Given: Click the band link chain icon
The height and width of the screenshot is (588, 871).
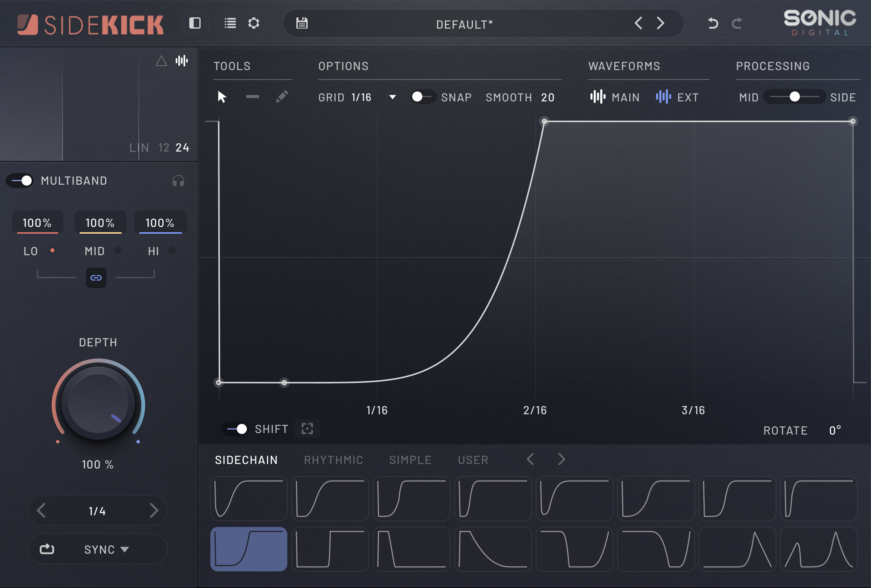Looking at the screenshot, I should 96,278.
